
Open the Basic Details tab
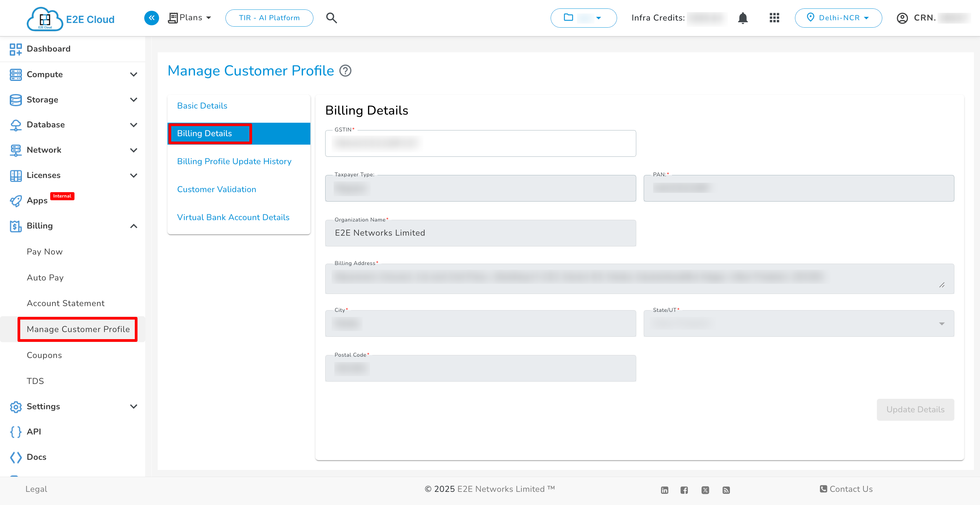click(x=239, y=106)
